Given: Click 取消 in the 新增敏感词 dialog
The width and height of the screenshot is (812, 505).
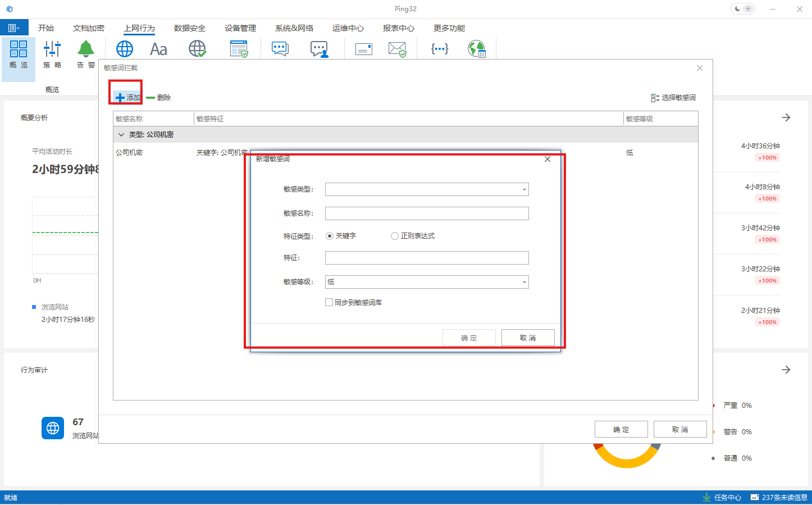Looking at the screenshot, I should click(x=527, y=338).
